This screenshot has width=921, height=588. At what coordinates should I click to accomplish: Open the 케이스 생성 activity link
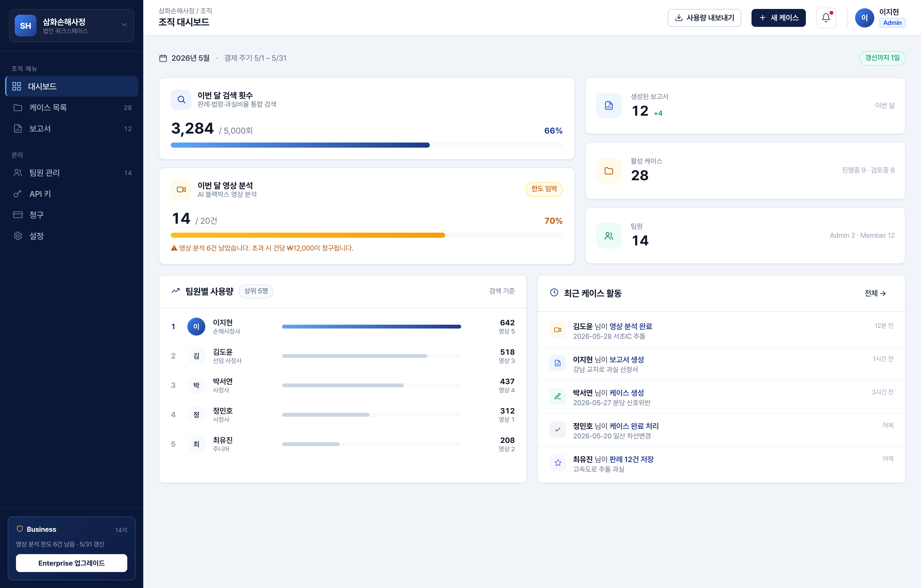[x=627, y=393]
